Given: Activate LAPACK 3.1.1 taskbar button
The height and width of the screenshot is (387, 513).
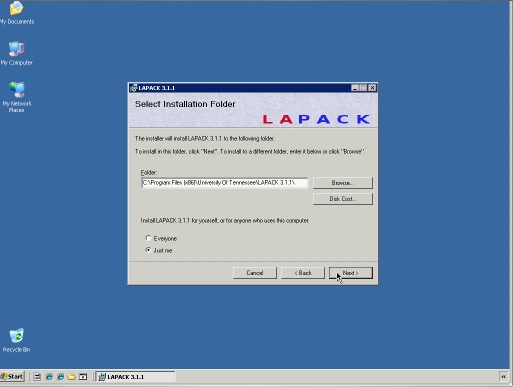Looking at the screenshot, I should [x=135, y=377].
